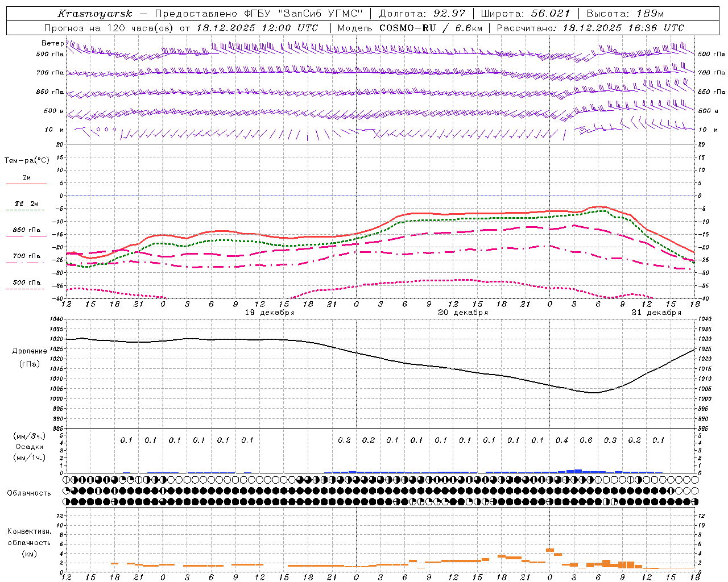Click the "21 декабря" date label

click(656, 313)
